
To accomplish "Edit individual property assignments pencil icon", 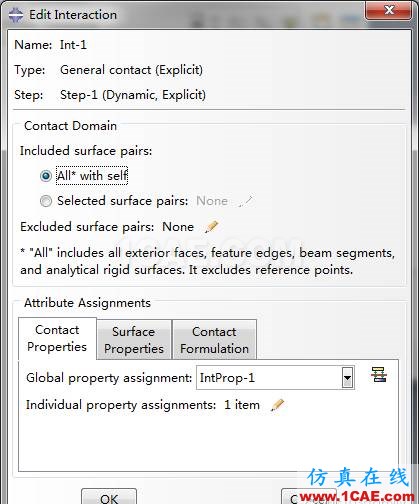I will tap(277, 405).
